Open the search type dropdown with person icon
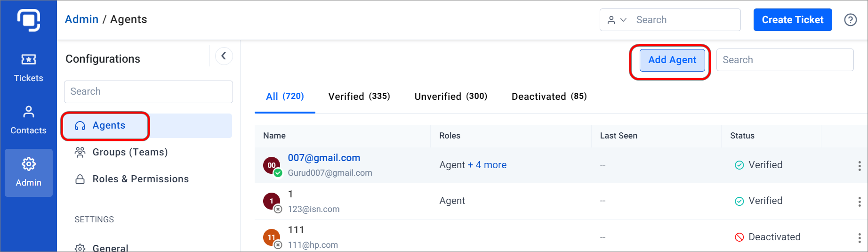 (617, 20)
